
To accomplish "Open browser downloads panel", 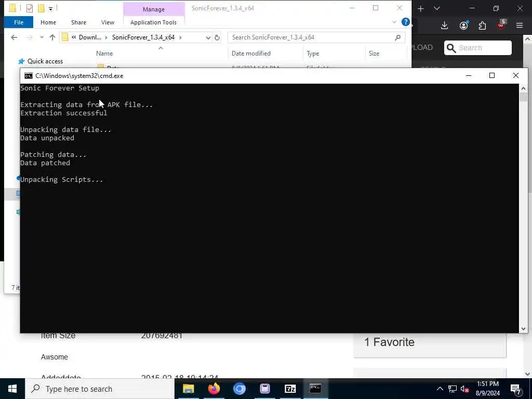I will click(x=445, y=25).
